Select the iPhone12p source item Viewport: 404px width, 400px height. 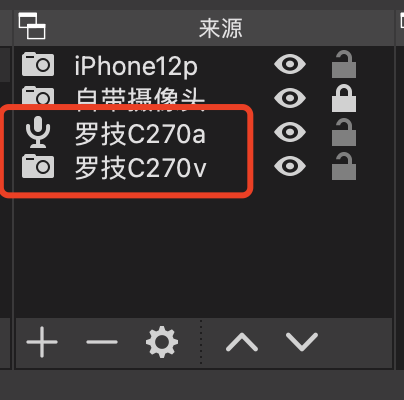point(204,64)
